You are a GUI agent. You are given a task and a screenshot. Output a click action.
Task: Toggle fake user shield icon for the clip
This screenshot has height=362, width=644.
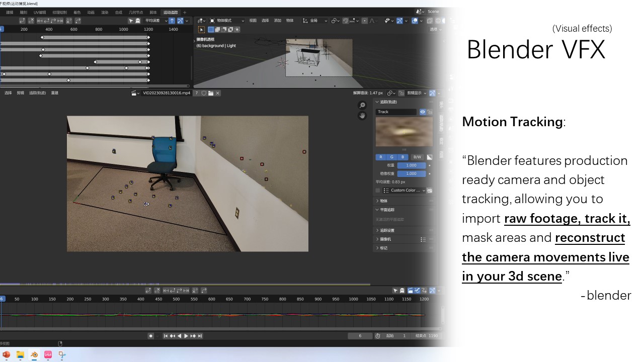(204, 93)
